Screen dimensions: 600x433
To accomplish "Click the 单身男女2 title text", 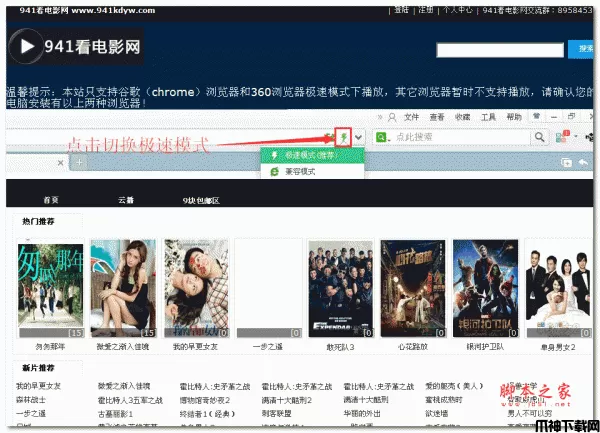I will click(x=558, y=347).
